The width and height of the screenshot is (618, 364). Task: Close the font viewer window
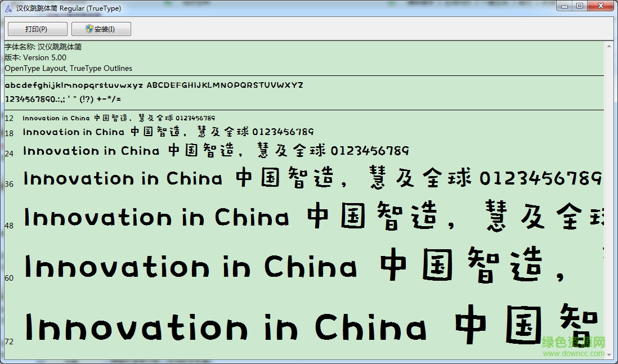click(601, 6)
